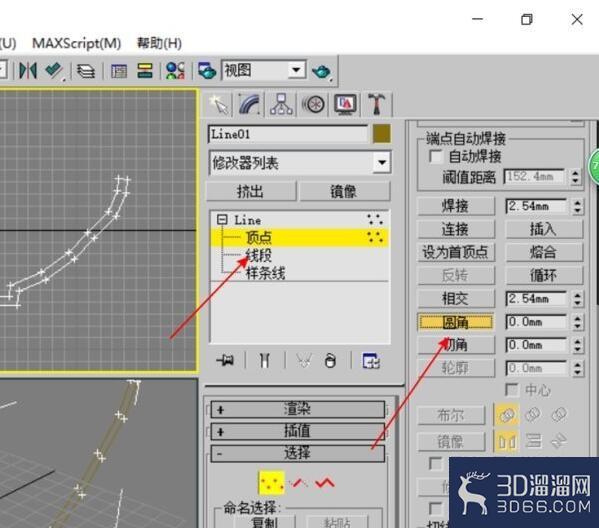Viewport: 599px width, 528px height.
Task: Select 样条线 sub-object in modifier stack
Action: click(x=266, y=273)
